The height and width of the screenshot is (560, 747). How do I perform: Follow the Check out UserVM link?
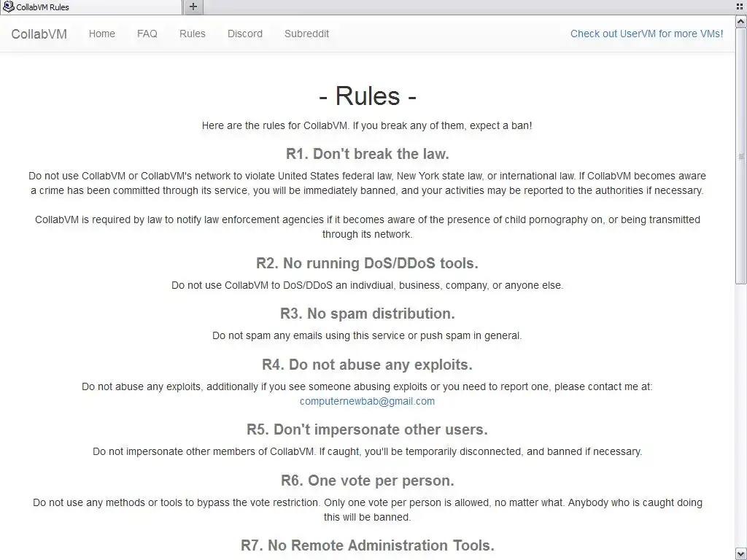[646, 34]
